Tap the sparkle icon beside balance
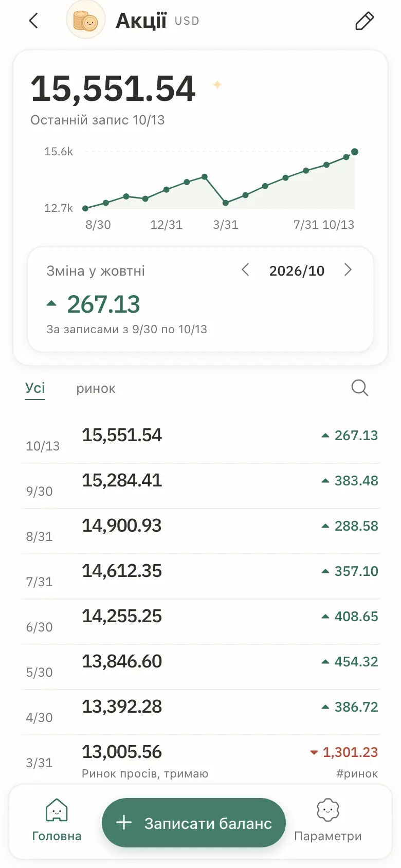The width and height of the screenshot is (401, 868). (x=217, y=85)
